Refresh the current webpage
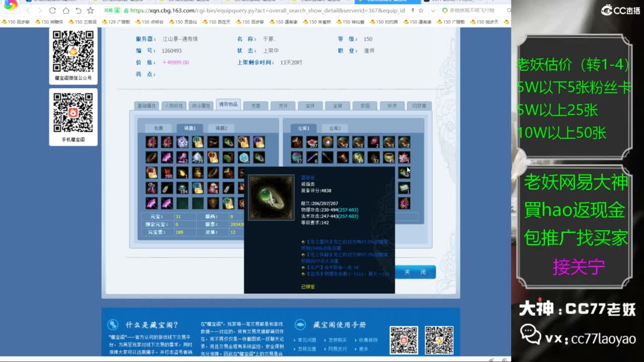The height and width of the screenshot is (362, 644). click(x=52, y=11)
